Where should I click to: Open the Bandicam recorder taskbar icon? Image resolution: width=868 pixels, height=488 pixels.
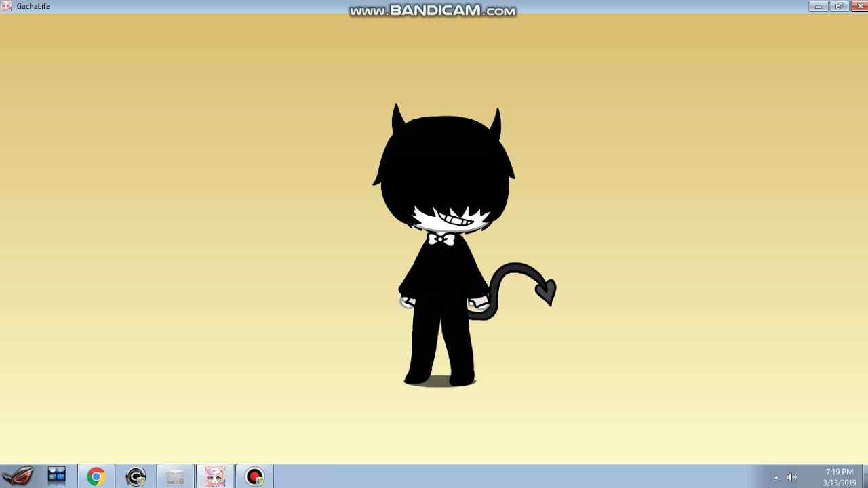[x=254, y=476]
